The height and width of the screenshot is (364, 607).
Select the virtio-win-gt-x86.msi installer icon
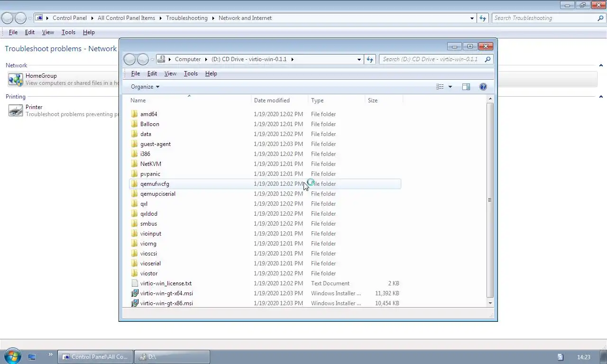click(x=135, y=303)
